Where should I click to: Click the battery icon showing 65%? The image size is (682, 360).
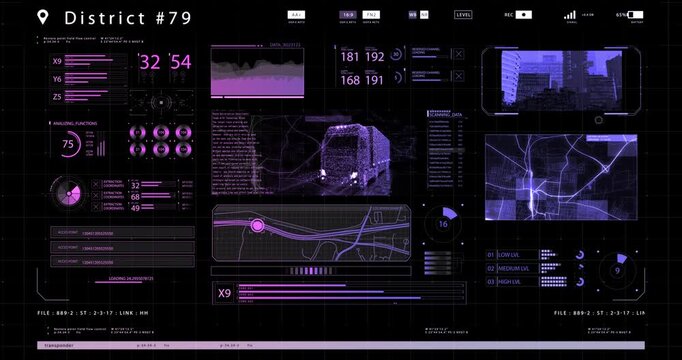(635, 15)
